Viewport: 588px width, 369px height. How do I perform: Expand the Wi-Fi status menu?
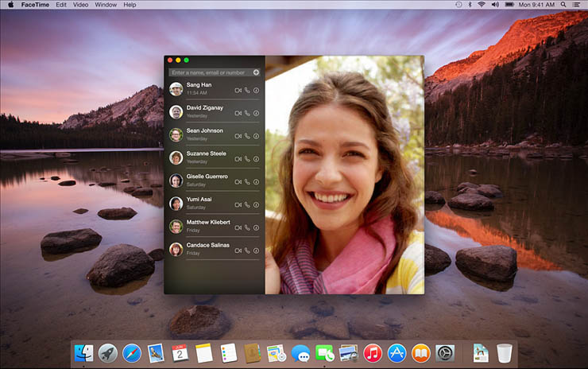tap(481, 5)
